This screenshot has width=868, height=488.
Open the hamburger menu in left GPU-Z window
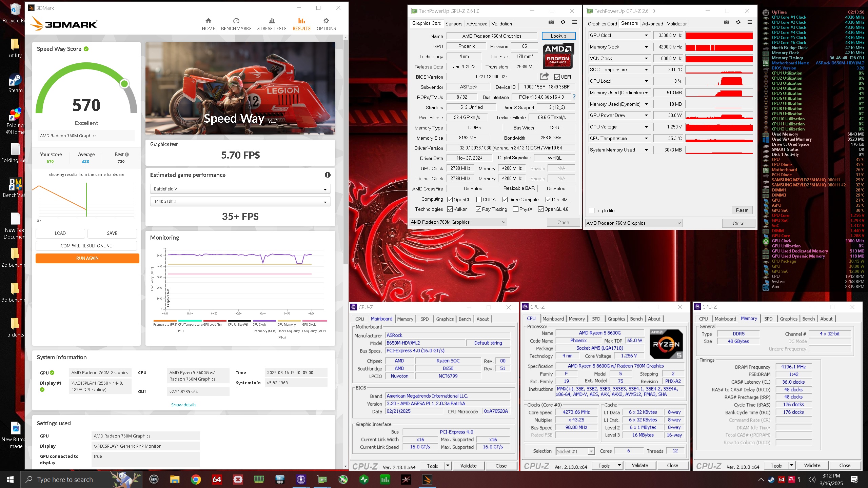pyautogui.click(x=574, y=22)
